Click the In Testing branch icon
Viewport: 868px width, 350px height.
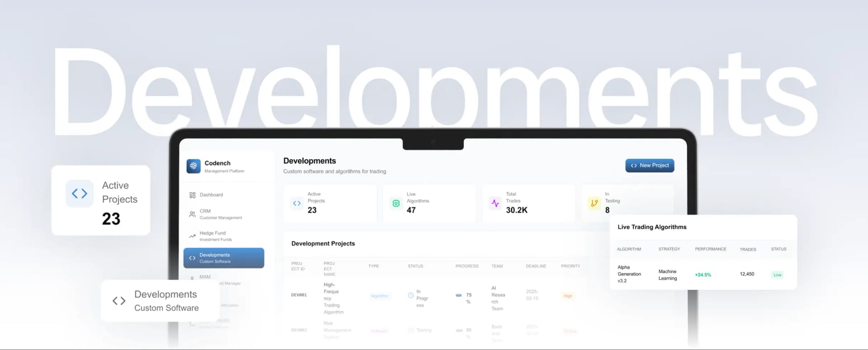[594, 203]
